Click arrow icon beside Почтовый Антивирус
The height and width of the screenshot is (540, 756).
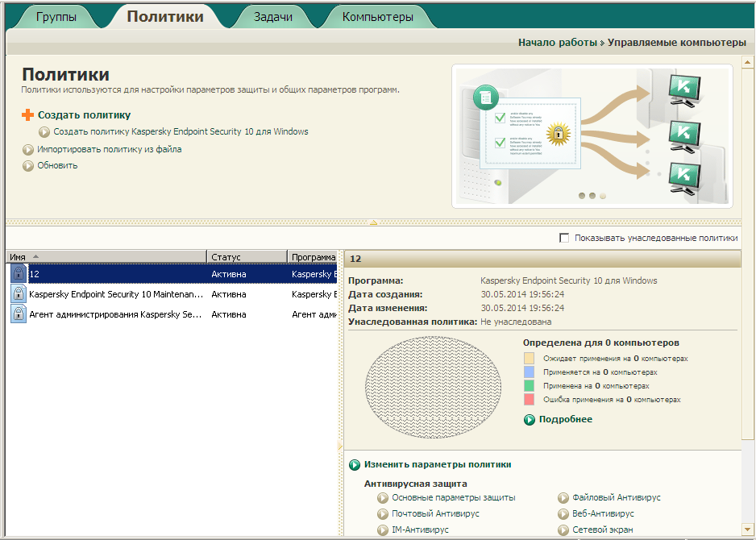(x=383, y=514)
